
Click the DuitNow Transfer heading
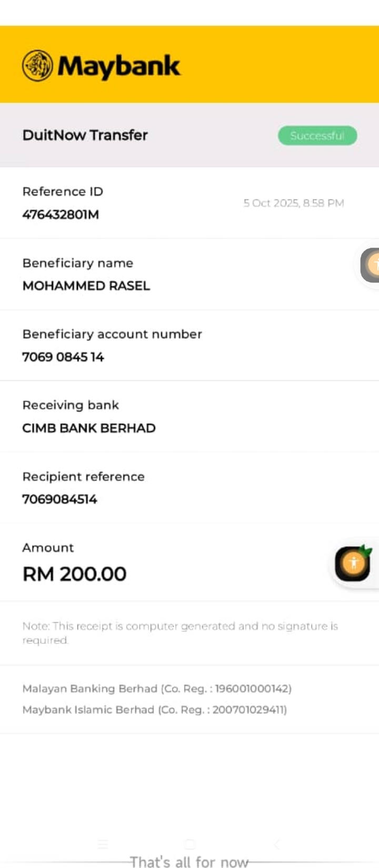(x=85, y=135)
